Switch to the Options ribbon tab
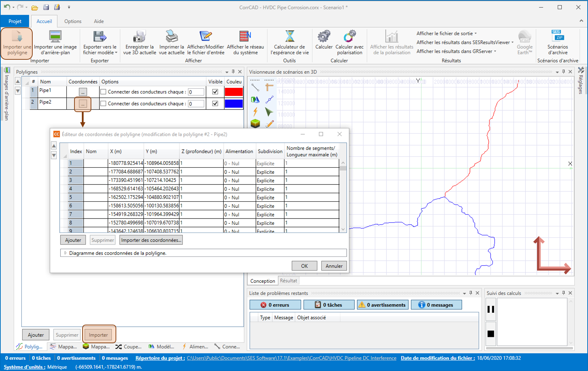Image resolution: width=588 pixels, height=371 pixels. tap(73, 21)
